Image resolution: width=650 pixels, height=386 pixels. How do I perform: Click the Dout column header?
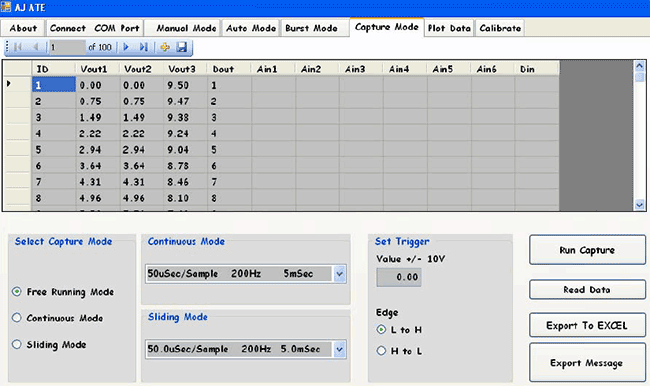click(229, 69)
